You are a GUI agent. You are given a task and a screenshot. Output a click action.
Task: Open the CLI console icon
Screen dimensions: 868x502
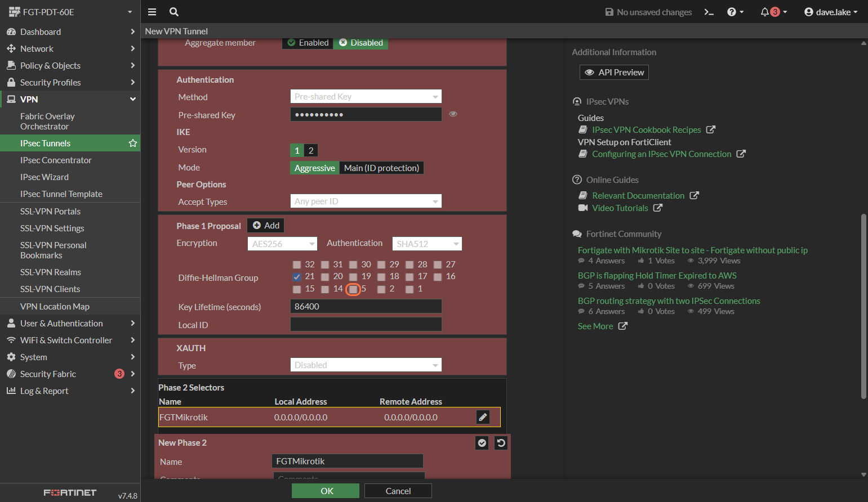click(709, 12)
